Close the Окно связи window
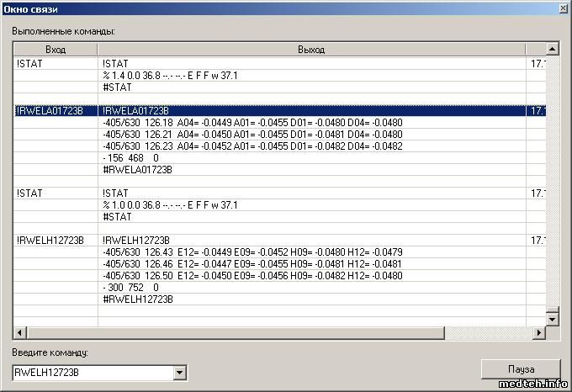The image size is (572, 392). (562, 8)
